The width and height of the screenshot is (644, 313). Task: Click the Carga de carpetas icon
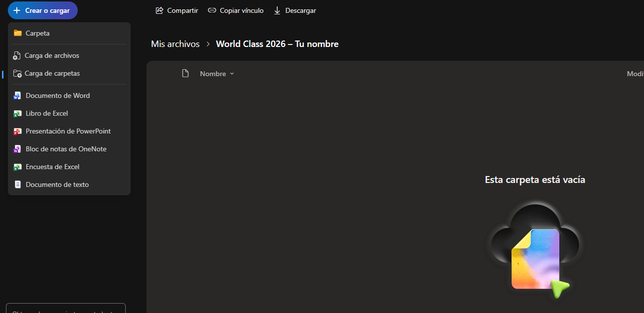coord(17,73)
